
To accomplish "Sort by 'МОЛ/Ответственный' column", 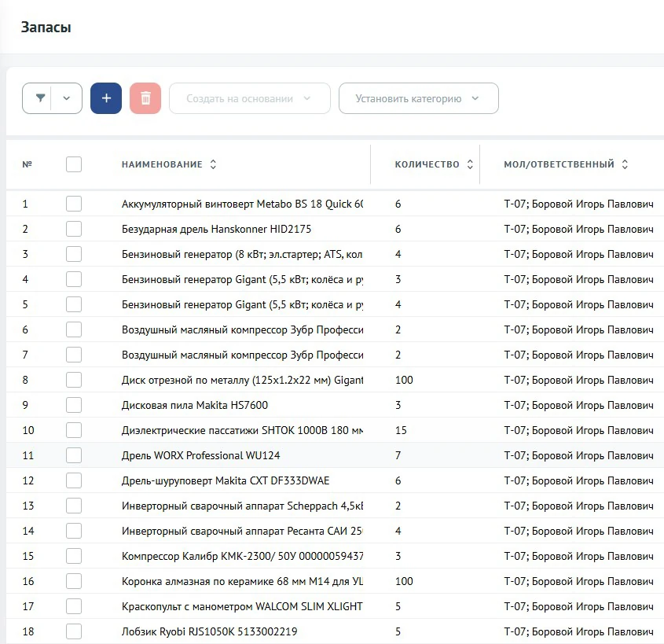I will [625, 164].
